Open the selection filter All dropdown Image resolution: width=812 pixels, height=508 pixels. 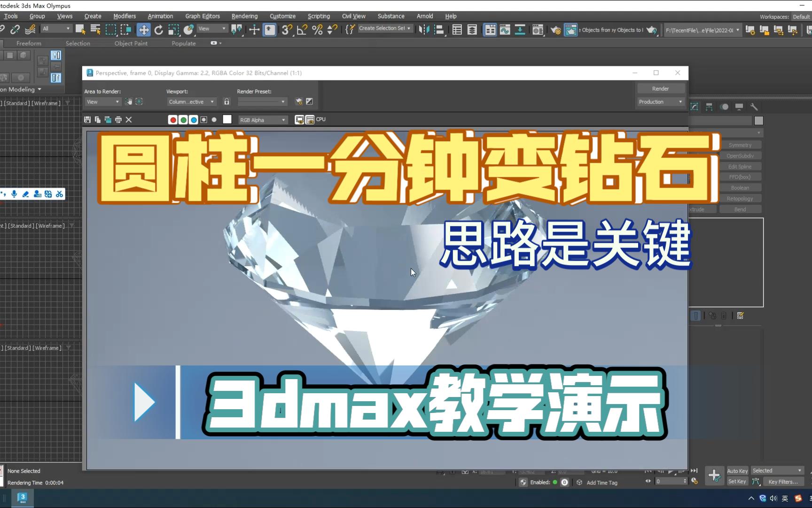56,29
